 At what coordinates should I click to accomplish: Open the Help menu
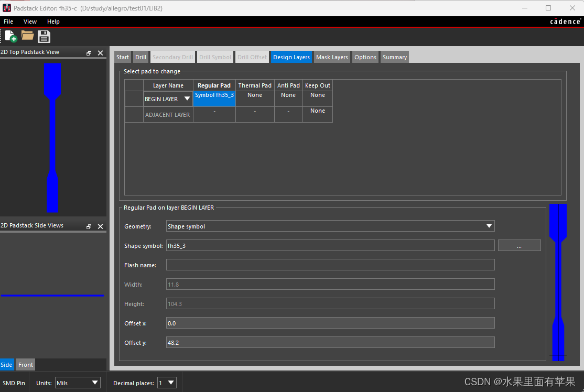[x=53, y=21]
